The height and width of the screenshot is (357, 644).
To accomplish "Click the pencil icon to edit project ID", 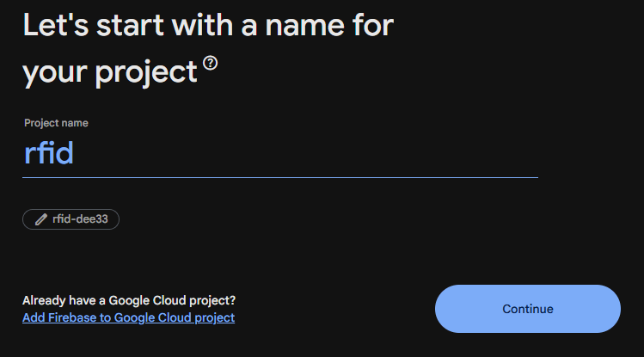I will point(40,219).
